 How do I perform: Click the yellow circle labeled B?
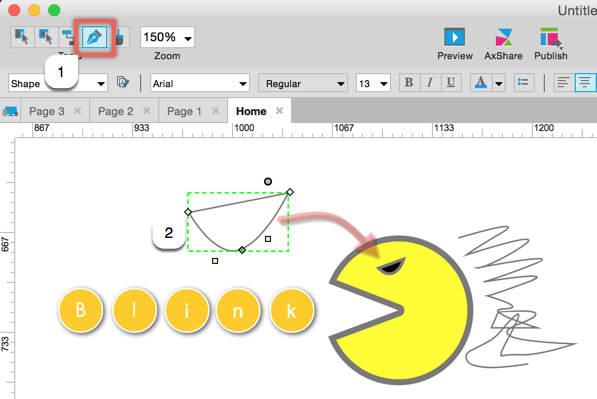point(80,310)
